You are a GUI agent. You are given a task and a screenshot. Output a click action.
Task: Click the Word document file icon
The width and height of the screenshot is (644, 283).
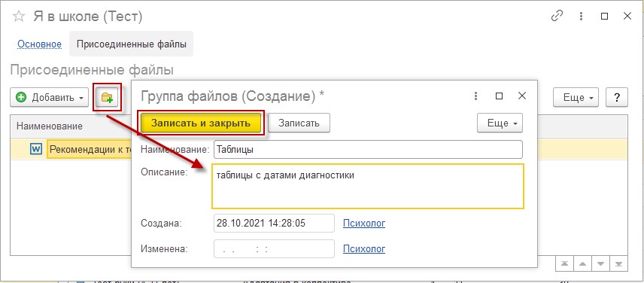(36, 149)
